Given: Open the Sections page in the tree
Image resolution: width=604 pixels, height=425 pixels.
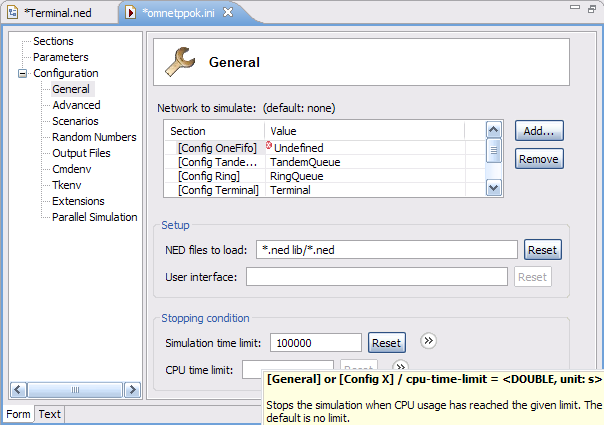Looking at the screenshot, I should (x=53, y=41).
